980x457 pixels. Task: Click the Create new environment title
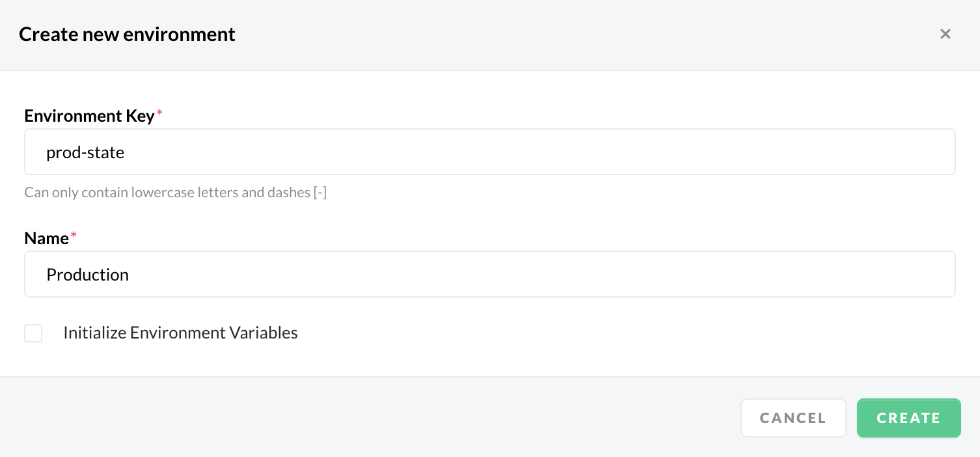[x=127, y=34]
